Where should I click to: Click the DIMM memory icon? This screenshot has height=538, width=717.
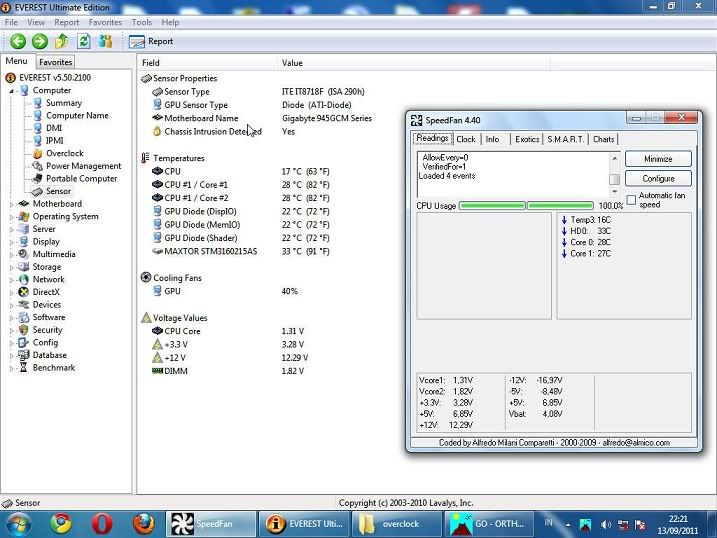point(157,371)
